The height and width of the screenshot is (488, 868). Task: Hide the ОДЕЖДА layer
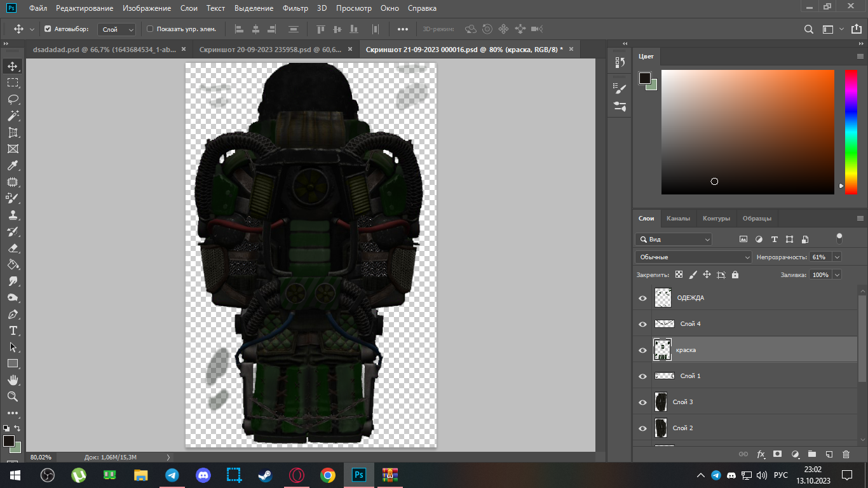tap(642, 298)
